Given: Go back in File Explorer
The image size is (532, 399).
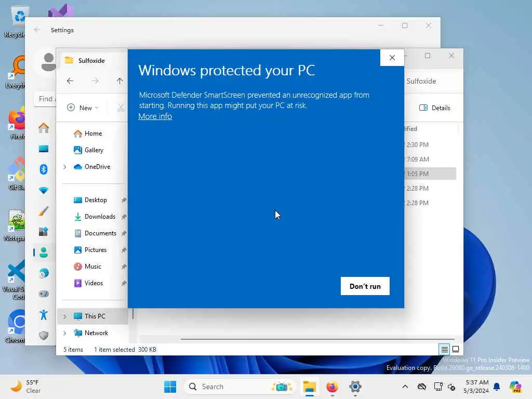Looking at the screenshot, I should [x=70, y=81].
